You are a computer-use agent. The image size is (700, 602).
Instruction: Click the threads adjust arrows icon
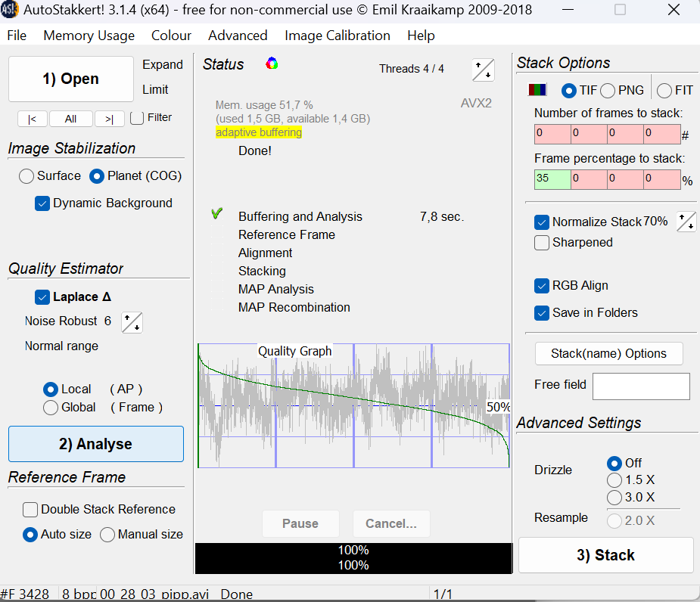click(x=483, y=70)
